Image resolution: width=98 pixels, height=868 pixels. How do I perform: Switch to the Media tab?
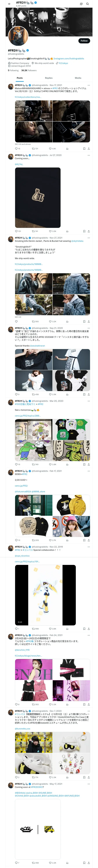[x=78, y=78]
